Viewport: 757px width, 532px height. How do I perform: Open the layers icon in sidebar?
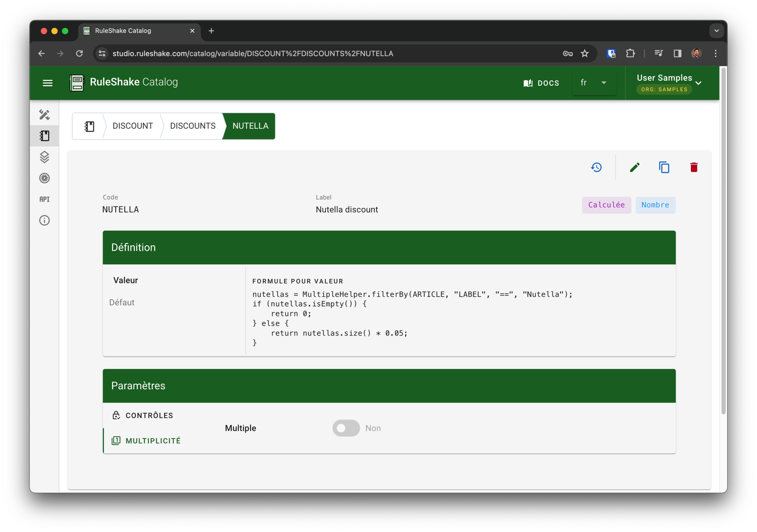44,157
